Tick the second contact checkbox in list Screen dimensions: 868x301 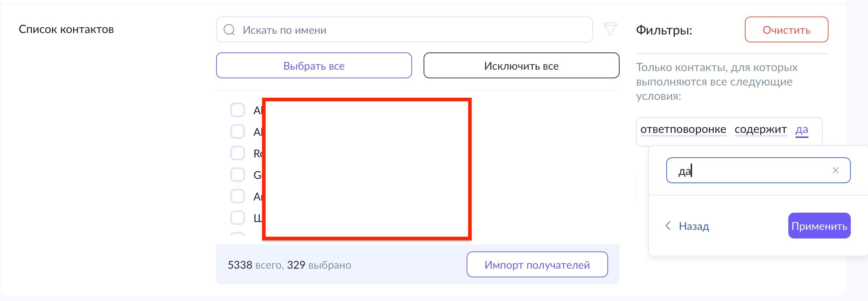[237, 131]
